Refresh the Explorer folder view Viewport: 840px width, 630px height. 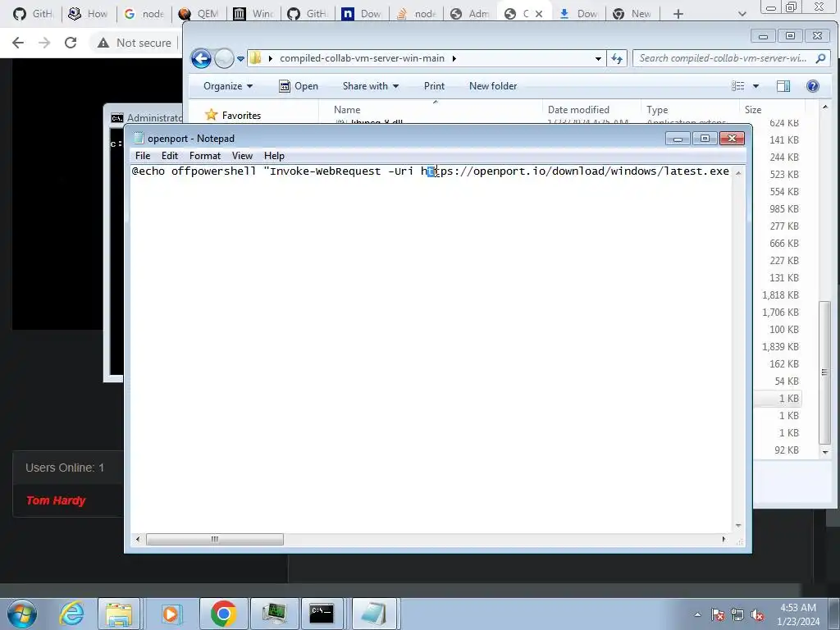[617, 58]
